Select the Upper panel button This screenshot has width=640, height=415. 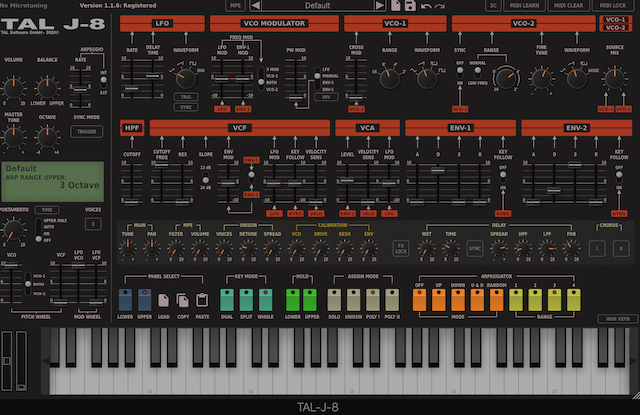(x=144, y=300)
